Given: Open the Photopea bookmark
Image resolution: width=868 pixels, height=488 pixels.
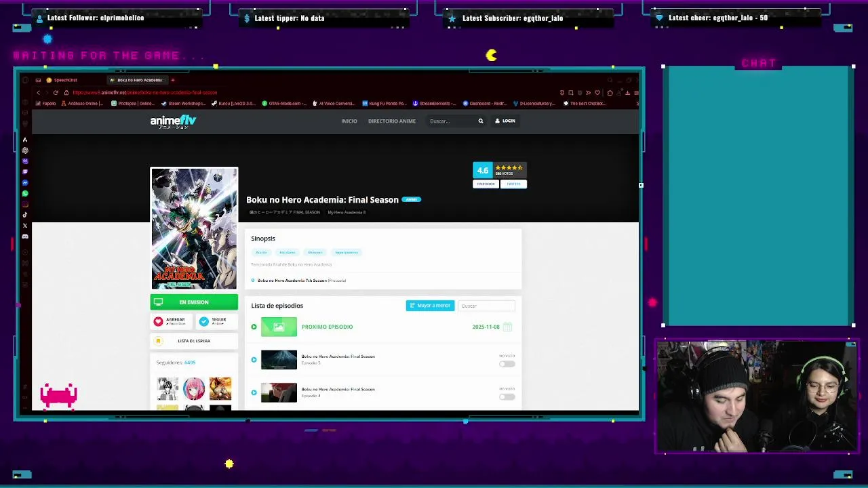Looking at the screenshot, I should (133, 104).
